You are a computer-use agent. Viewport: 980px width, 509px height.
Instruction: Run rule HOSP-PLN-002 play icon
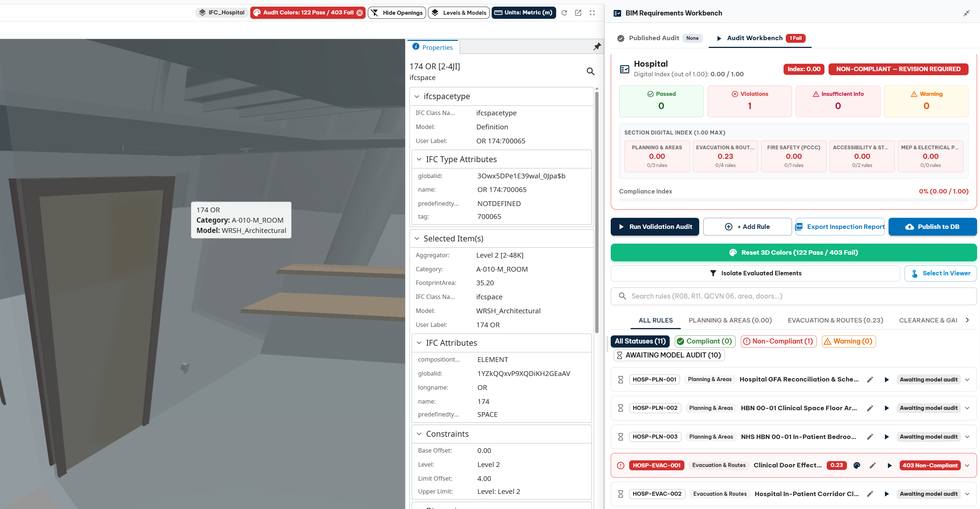(887, 408)
